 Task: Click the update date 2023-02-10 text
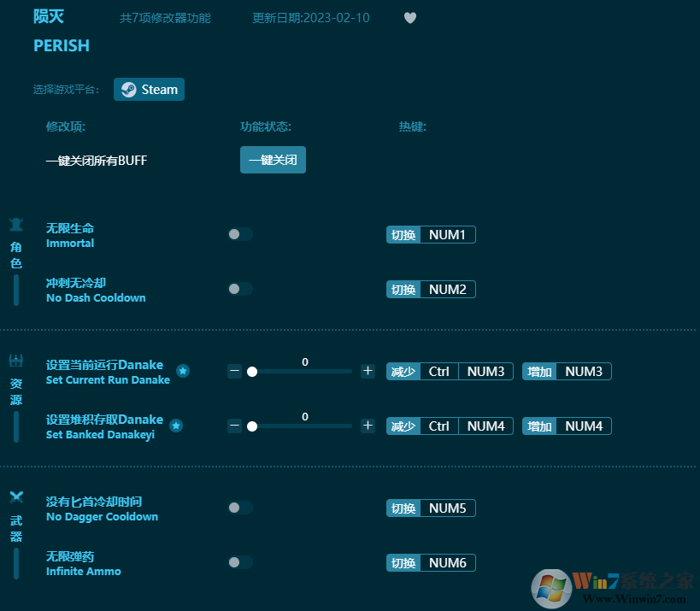pyautogui.click(x=311, y=18)
